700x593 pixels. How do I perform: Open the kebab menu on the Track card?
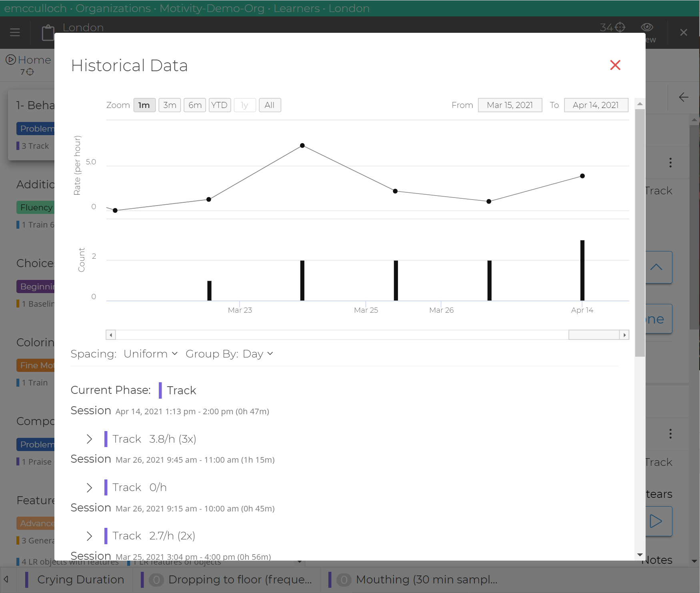(670, 162)
